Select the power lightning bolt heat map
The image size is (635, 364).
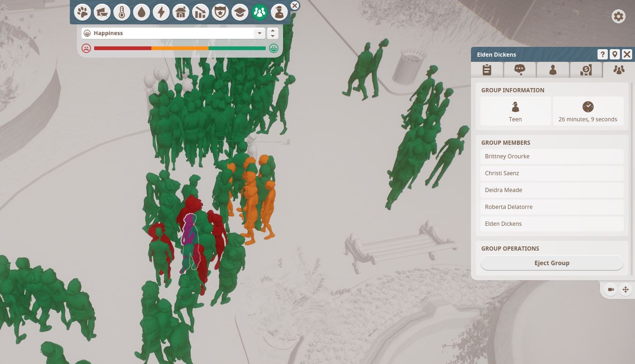(161, 12)
